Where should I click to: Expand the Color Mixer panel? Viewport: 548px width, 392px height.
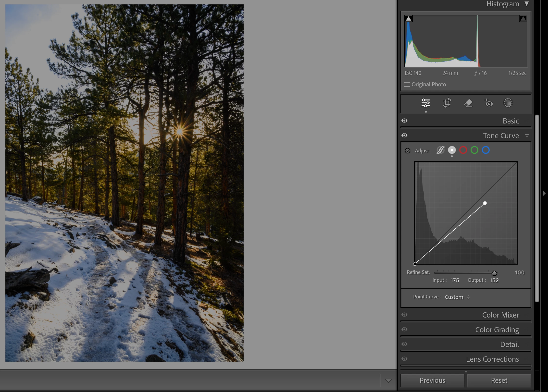point(500,315)
